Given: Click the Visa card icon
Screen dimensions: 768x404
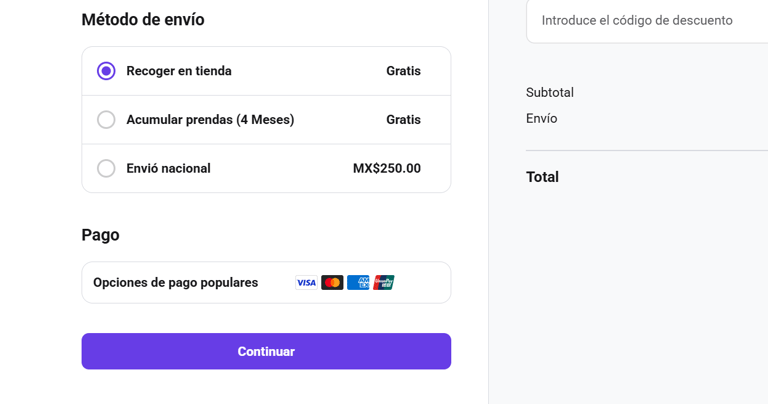Looking at the screenshot, I should 306,283.
